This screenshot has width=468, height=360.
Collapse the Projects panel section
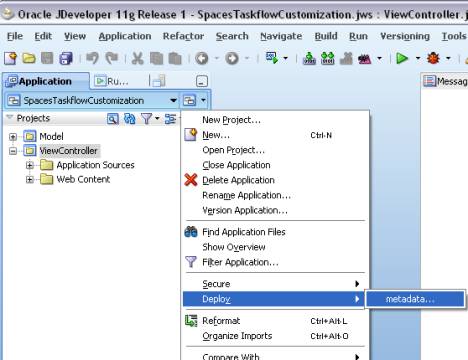pos(10,117)
